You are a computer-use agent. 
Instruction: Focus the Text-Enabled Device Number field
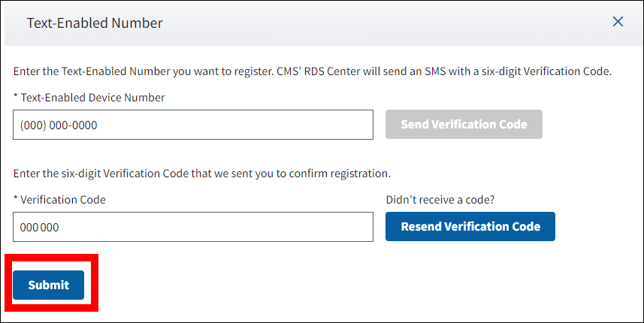(192, 125)
